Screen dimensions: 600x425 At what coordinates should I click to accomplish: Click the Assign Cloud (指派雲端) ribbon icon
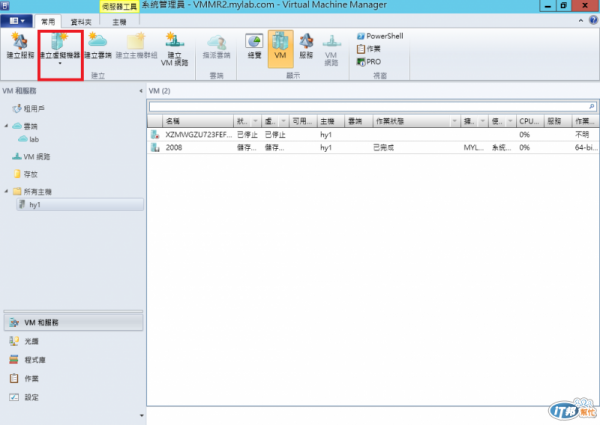(x=217, y=46)
